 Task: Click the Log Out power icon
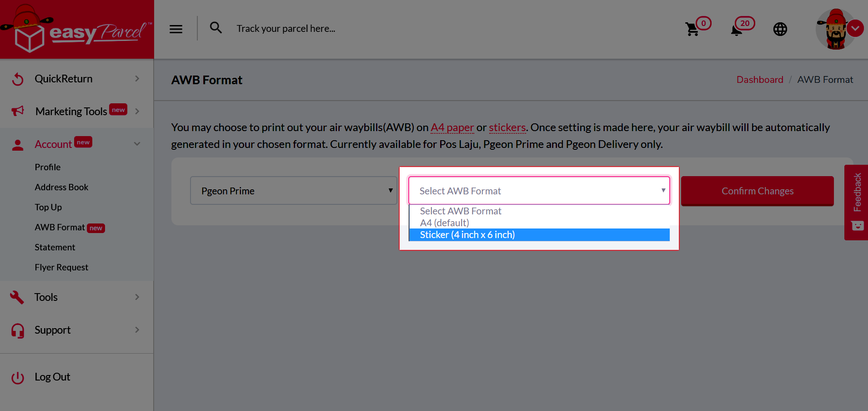point(17,377)
